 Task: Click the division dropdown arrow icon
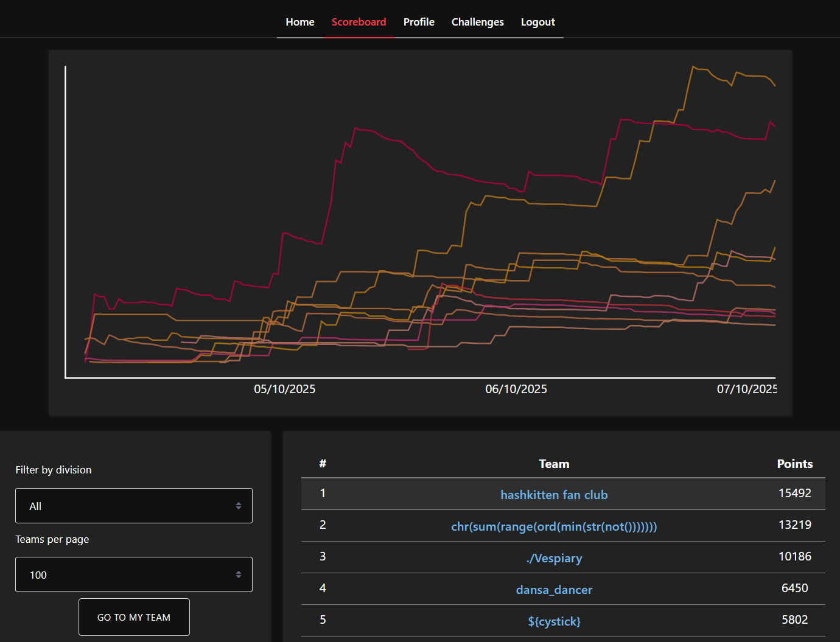click(x=239, y=506)
